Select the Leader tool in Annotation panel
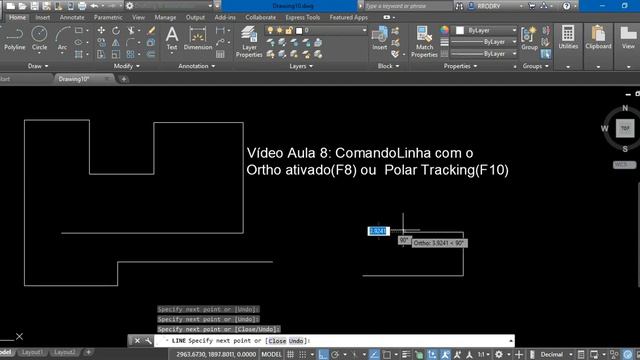This screenshot has height=360, width=640. (x=220, y=42)
